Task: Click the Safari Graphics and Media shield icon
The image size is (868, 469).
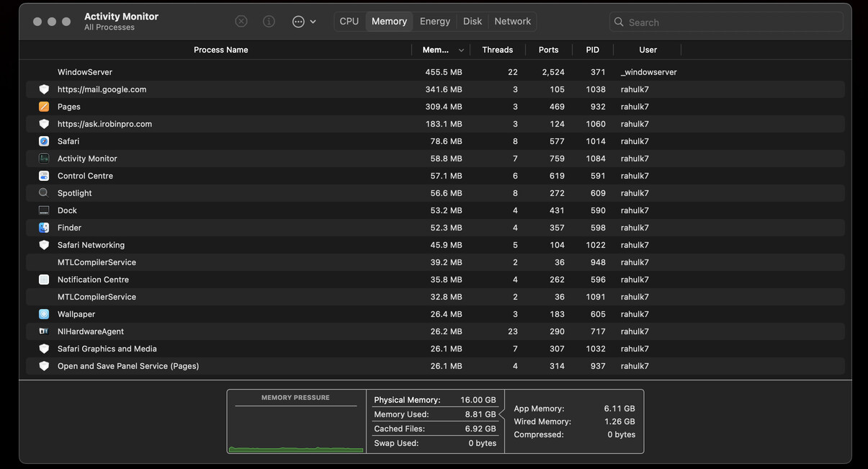Action: (x=44, y=349)
